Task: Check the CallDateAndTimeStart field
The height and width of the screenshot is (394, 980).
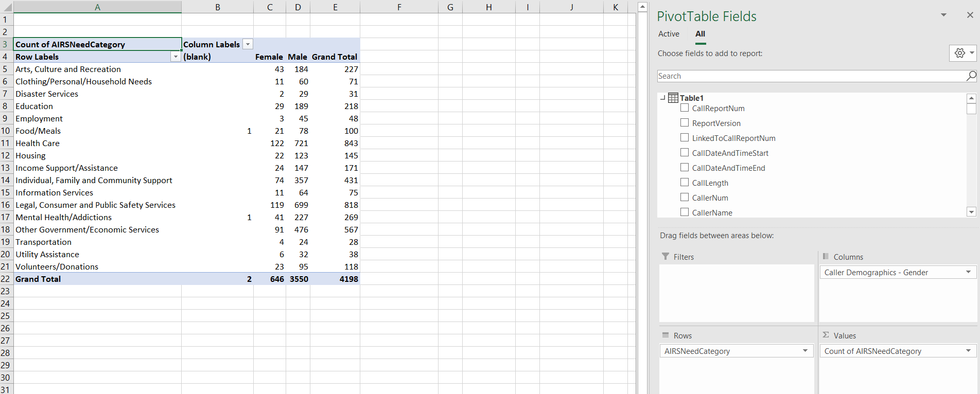Action: (685, 153)
